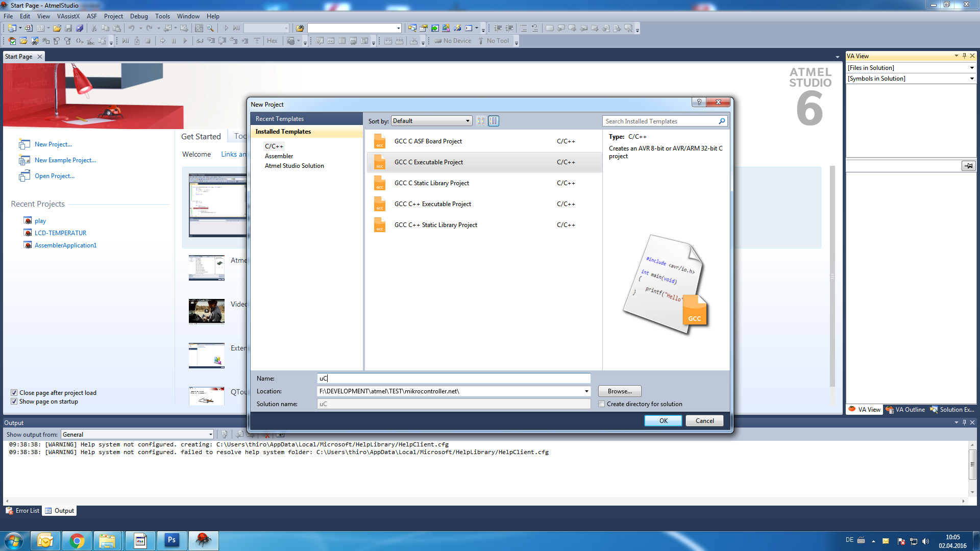Click OK in the New Project dialog
This screenshot has width=980, height=551.
pyautogui.click(x=663, y=421)
